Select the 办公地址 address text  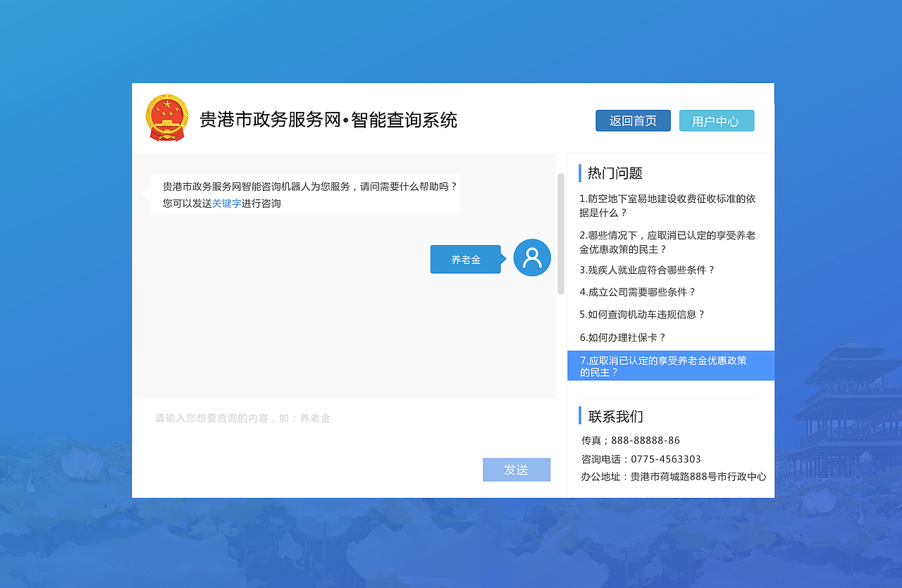pos(673,477)
